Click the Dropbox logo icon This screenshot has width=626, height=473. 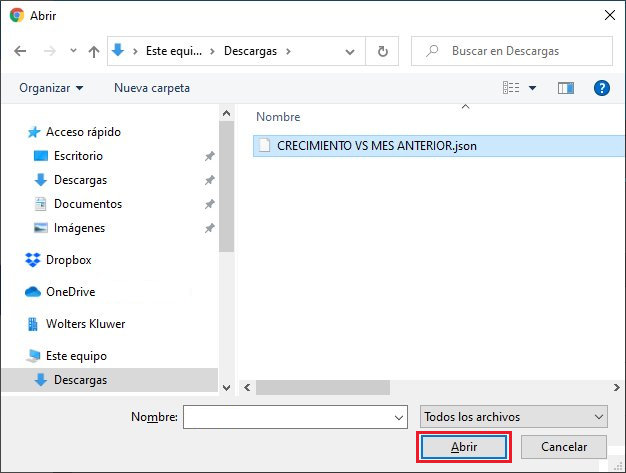pos(33,260)
